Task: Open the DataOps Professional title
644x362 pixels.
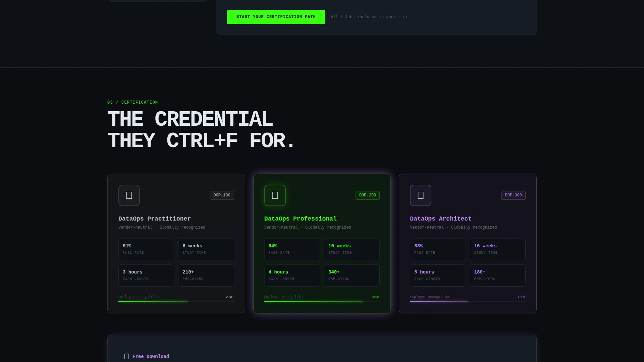Action: 301,219
